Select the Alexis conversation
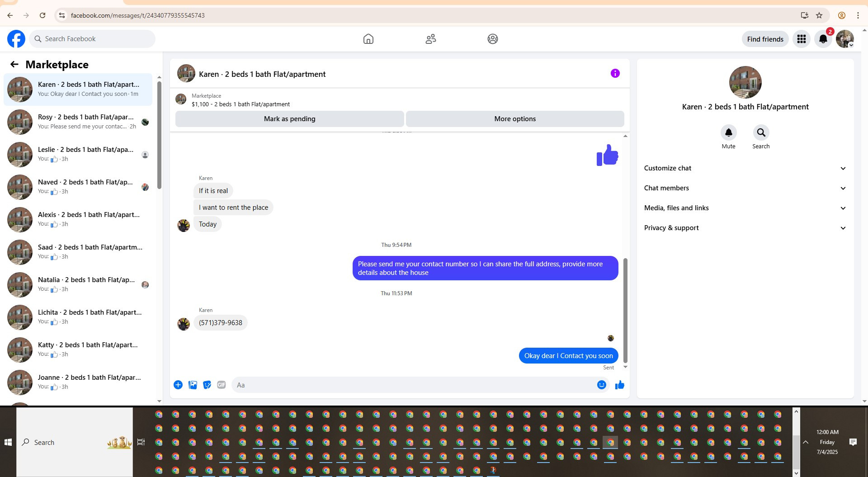 click(78, 220)
